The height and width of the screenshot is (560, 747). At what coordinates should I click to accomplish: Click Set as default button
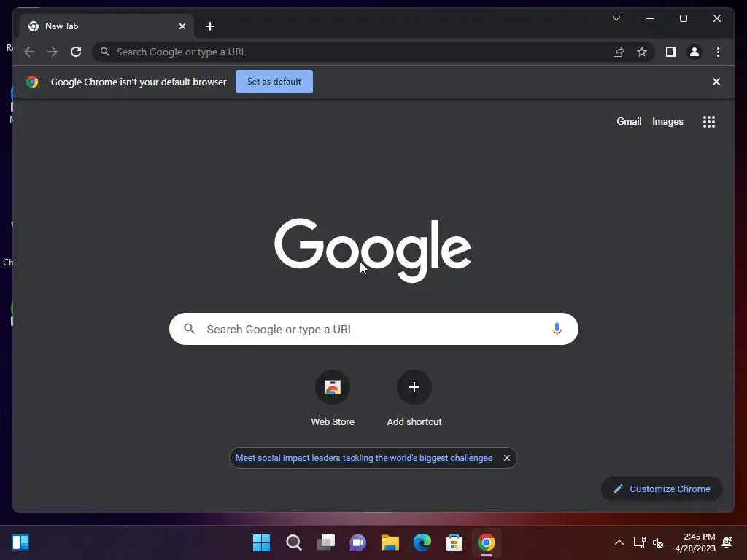pyautogui.click(x=274, y=82)
